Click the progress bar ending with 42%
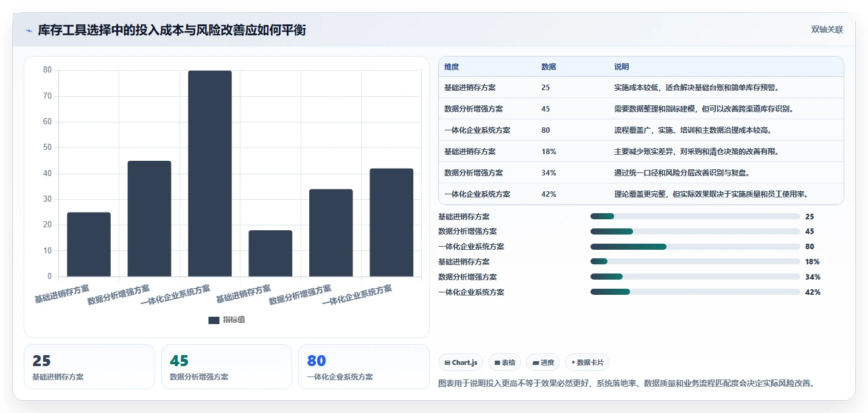Viewport: 868px width, 413px height. 695,292
